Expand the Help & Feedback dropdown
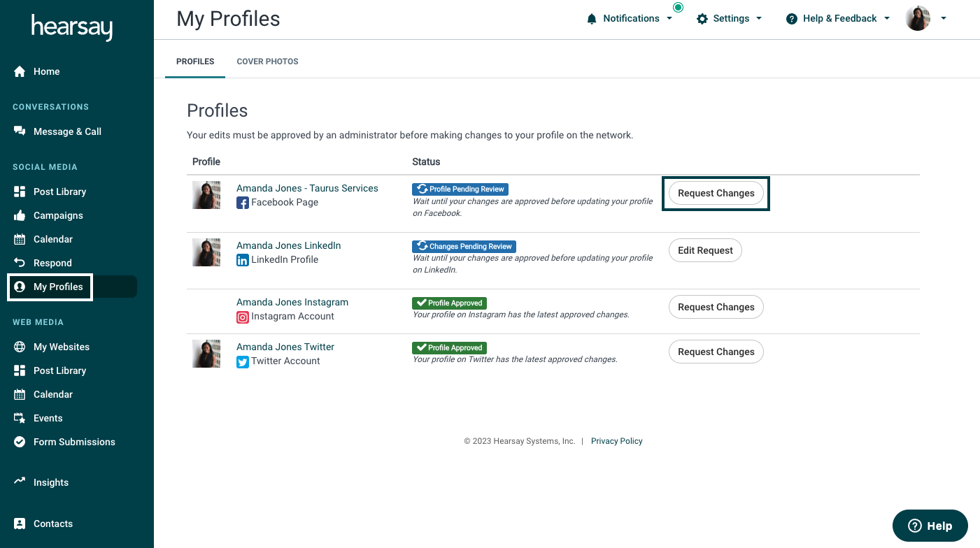This screenshot has width=980, height=548. (x=837, y=18)
